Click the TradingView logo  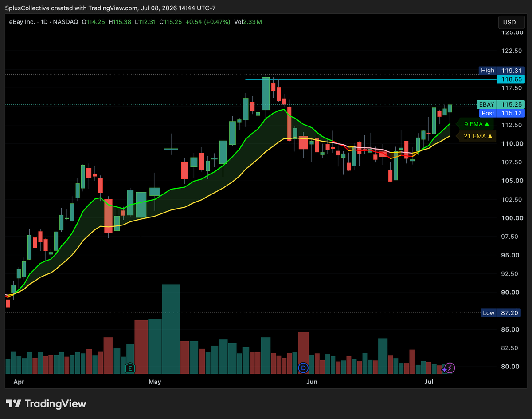(x=46, y=403)
